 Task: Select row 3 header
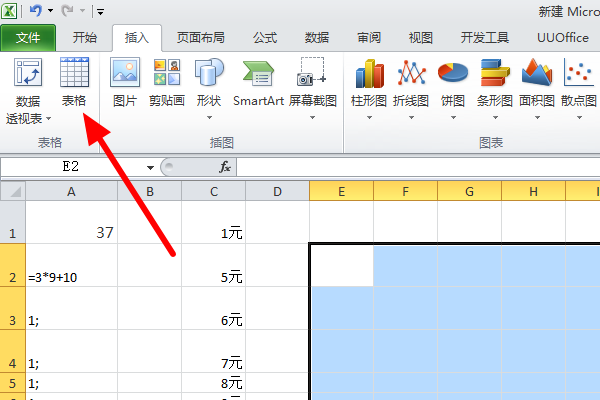13,308
